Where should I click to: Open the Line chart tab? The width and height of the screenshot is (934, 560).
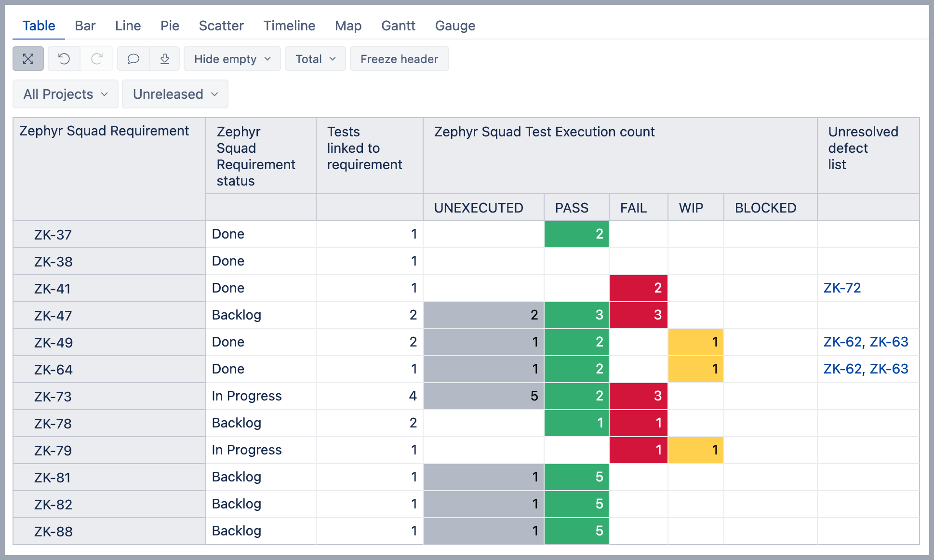coord(127,26)
